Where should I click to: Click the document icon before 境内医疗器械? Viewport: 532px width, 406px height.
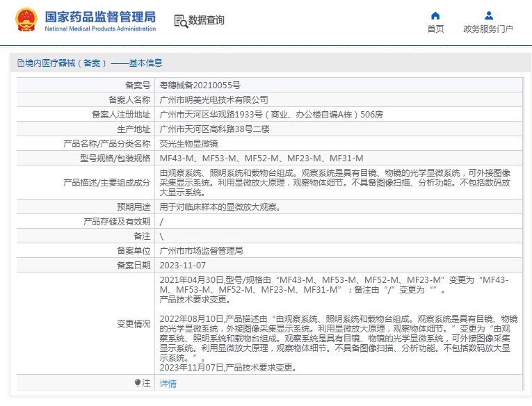[20, 63]
